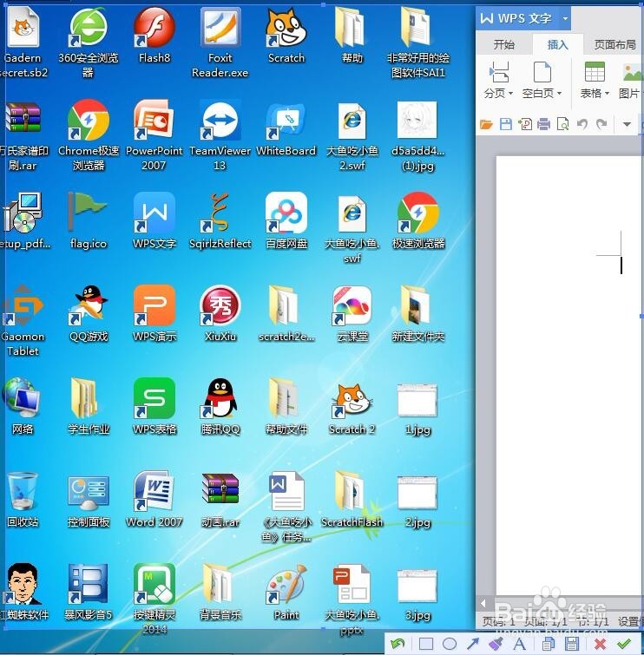The height and width of the screenshot is (655, 644).
Task: Save the screenshot with the floppy disk icon
Action: point(572,644)
